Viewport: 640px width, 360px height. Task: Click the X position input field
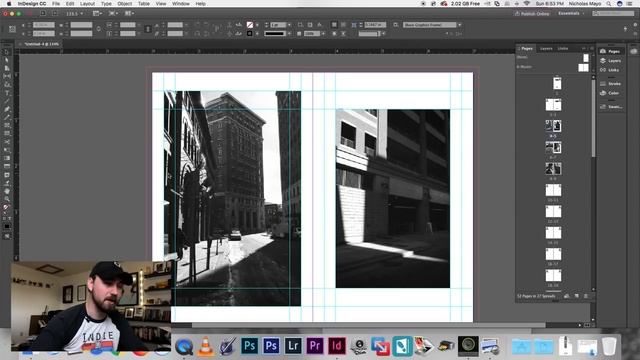click(x=44, y=25)
